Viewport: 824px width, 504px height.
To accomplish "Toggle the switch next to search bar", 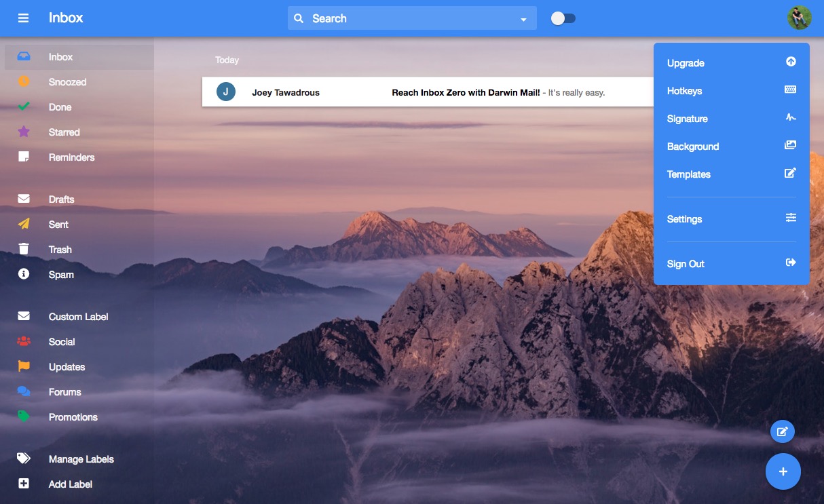I will (x=563, y=18).
